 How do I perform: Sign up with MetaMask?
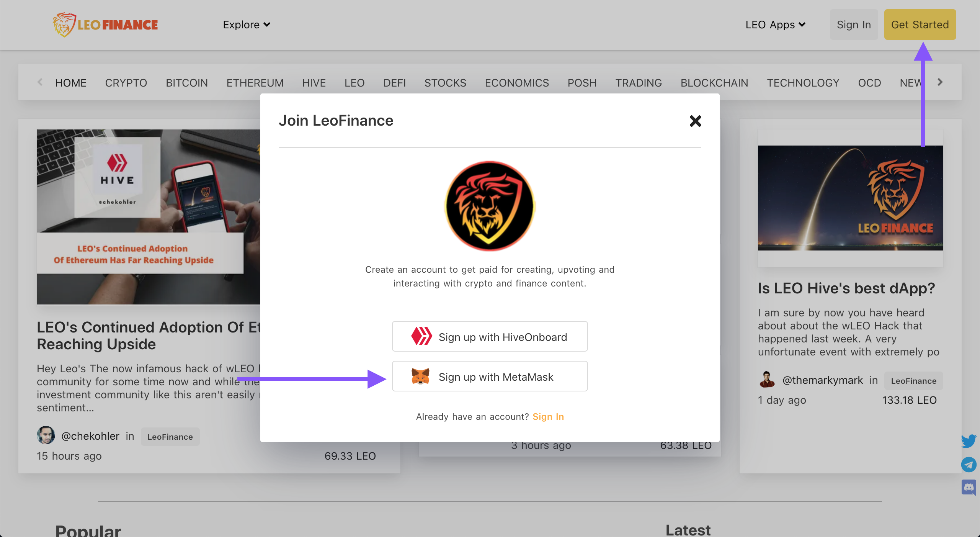(490, 376)
